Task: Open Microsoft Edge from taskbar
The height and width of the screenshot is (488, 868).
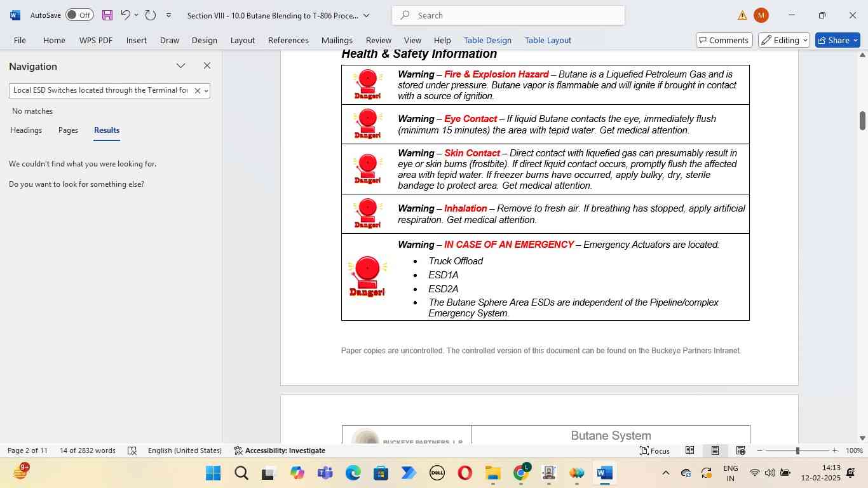Action: (353, 473)
